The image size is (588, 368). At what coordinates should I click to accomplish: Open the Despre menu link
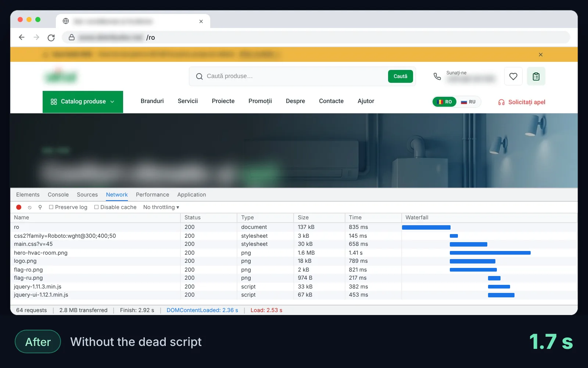click(x=295, y=101)
